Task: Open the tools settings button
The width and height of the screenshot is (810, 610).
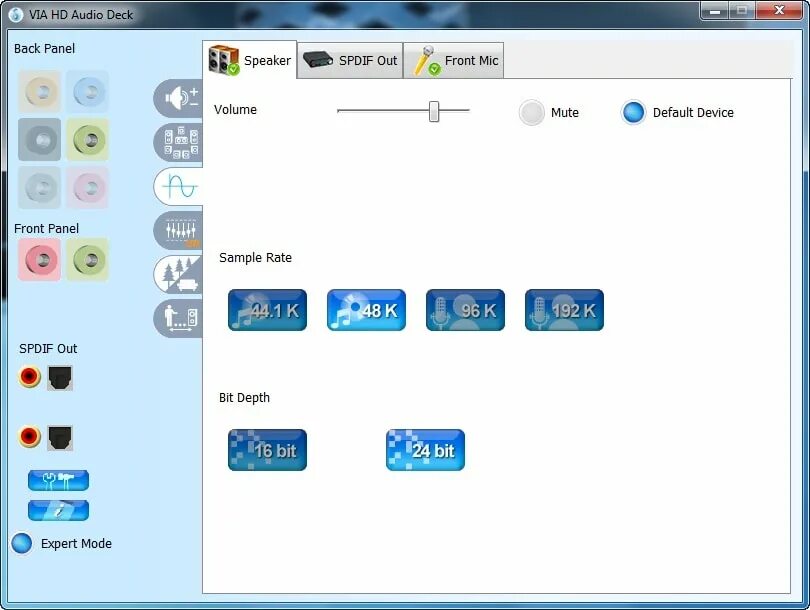Action: [57, 480]
